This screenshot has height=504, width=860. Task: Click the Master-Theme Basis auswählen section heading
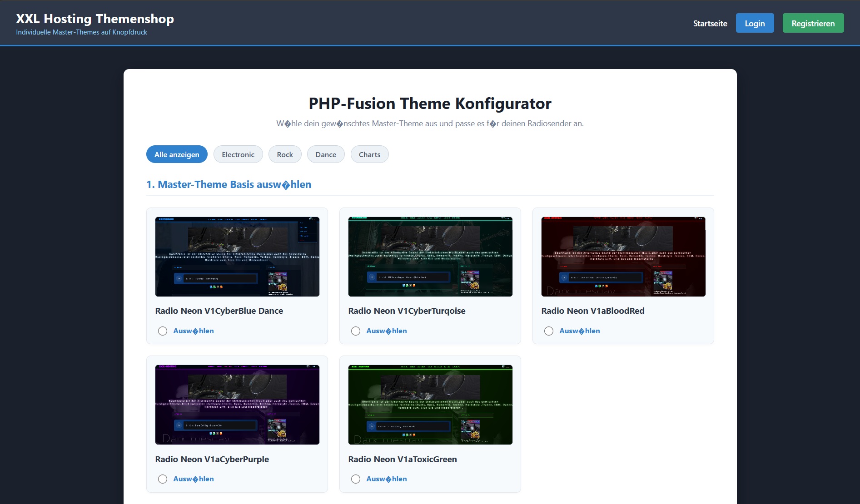tap(229, 184)
